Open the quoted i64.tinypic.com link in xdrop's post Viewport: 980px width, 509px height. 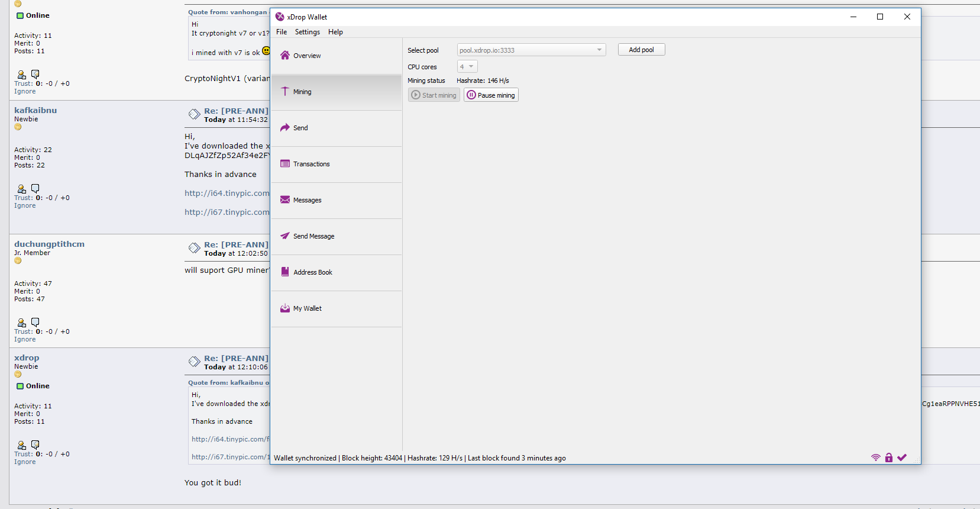pos(231,439)
